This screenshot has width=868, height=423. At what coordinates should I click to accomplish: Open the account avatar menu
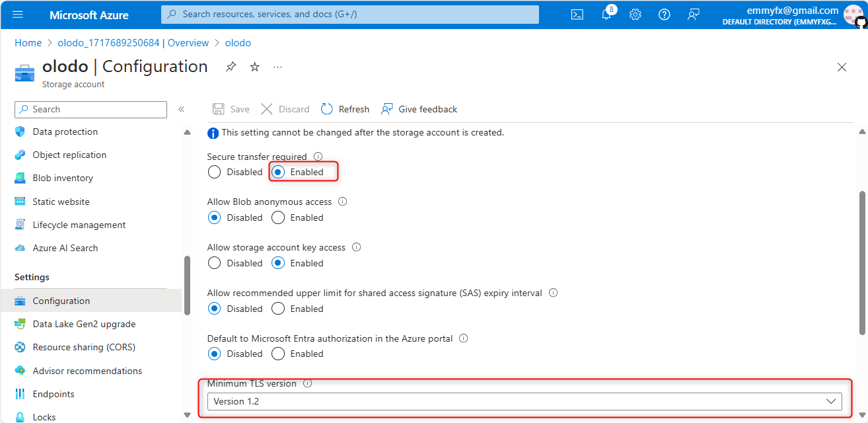click(x=853, y=15)
